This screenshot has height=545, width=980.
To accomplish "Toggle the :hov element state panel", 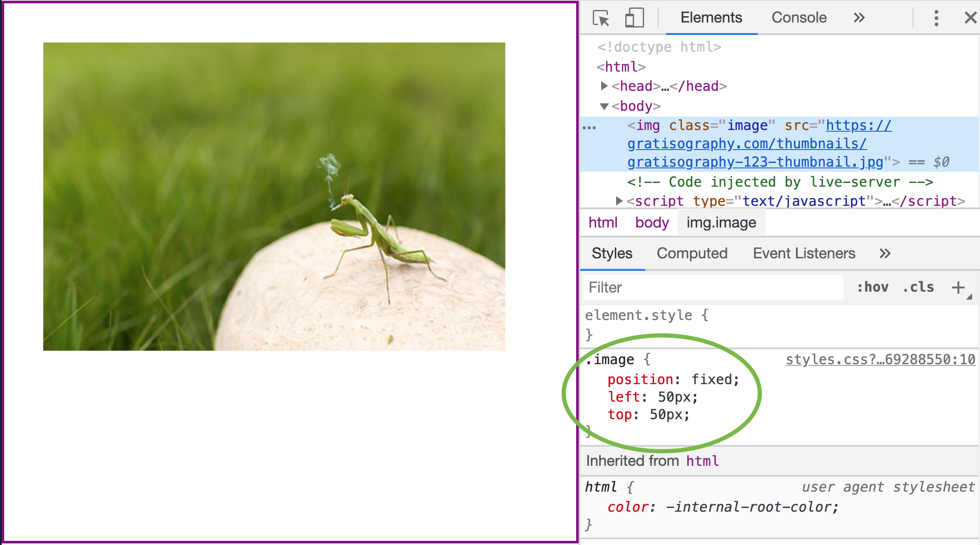I will (x=873, y=287).
